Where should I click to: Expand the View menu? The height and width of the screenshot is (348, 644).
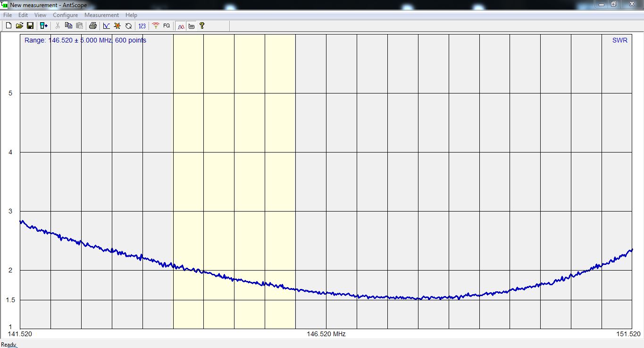point(40,15)
